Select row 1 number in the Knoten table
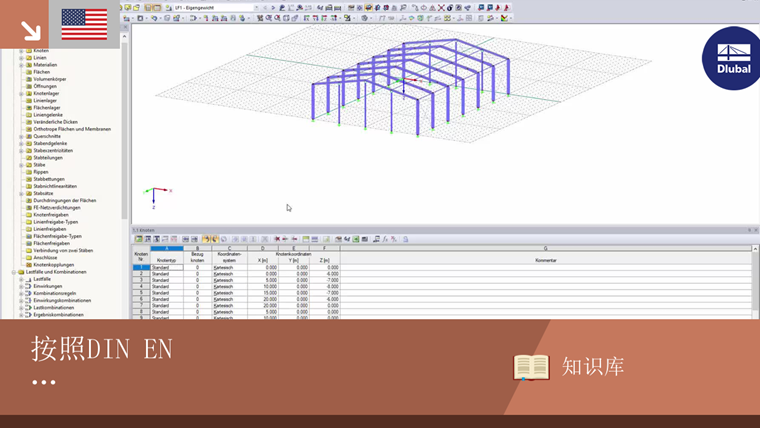This screenshot has width=760, height=428. click(141, 267)
